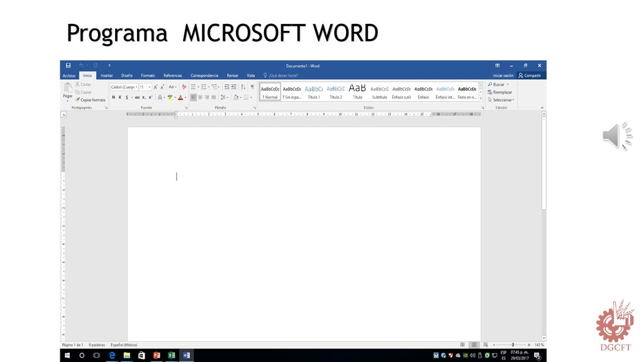
Task: Open Change Case Aa dropdown
Action: tap(172, 87)
